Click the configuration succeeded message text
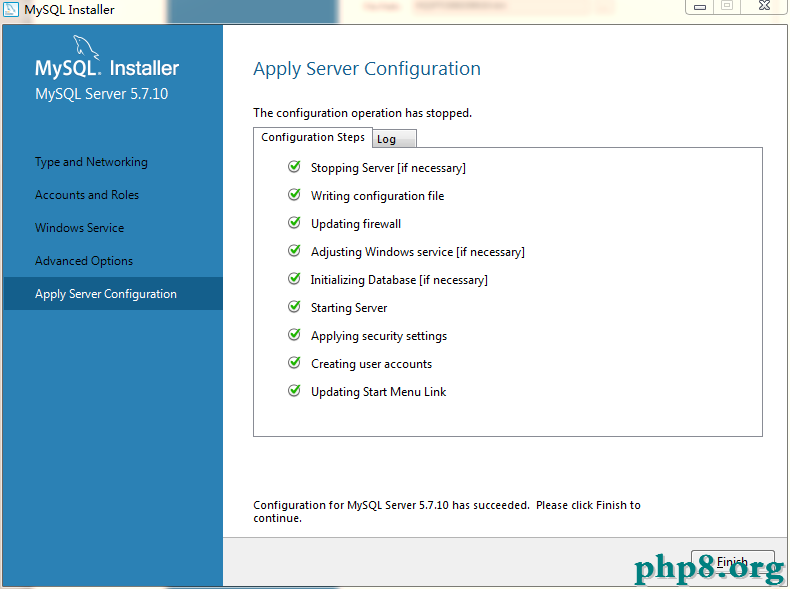 447,511
